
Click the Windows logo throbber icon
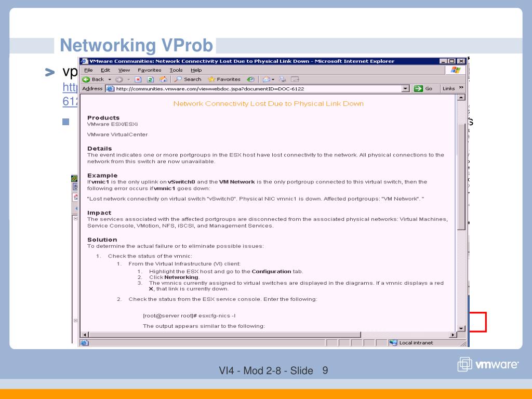tap(455, 70)
